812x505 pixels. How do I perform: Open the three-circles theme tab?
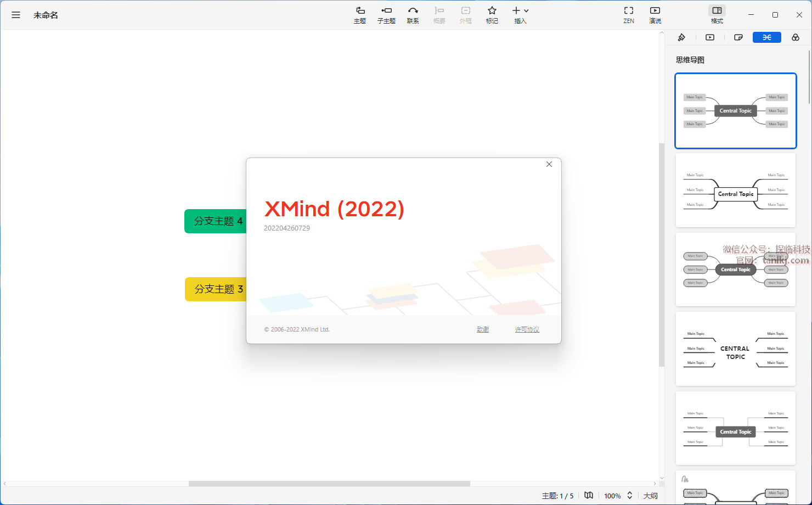796,37
